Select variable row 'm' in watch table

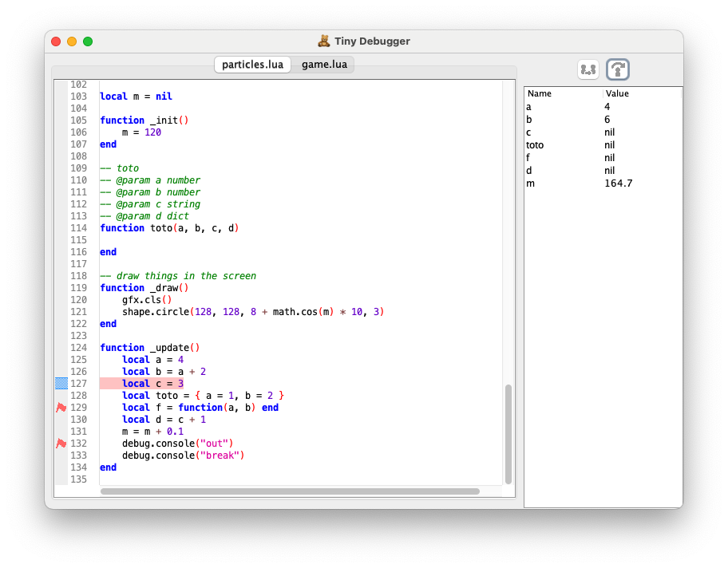pyautogui.click(x=603, y=183)
